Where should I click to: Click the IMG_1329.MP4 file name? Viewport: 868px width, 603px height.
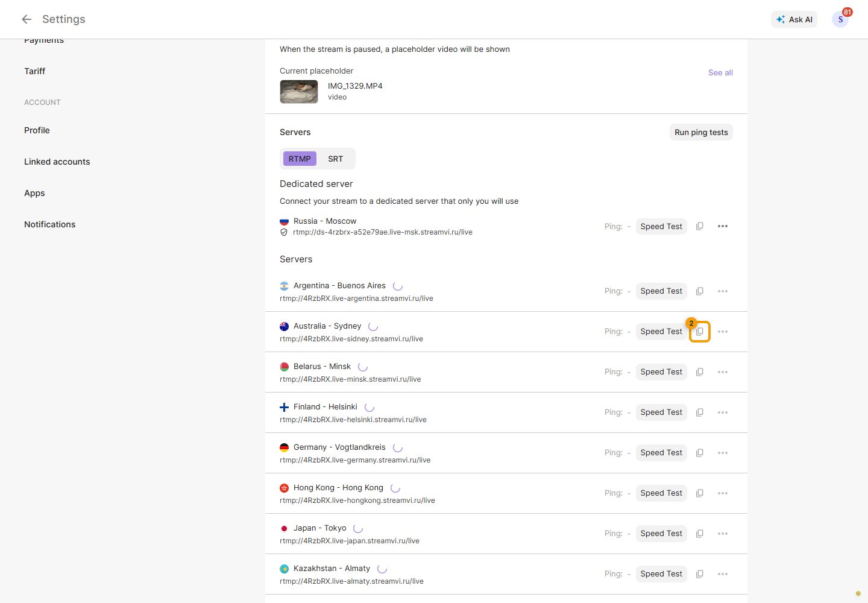pyautogui.click(x=355, y=86)
